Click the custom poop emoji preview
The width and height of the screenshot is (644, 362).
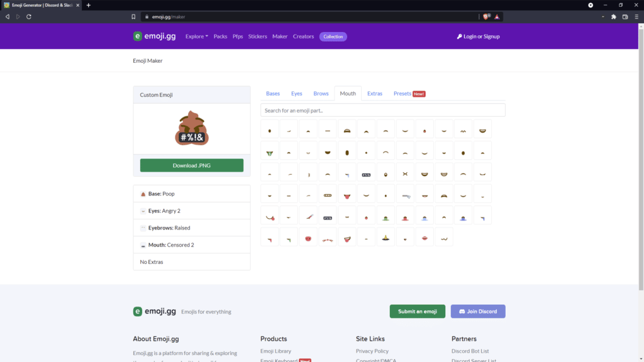[x=192, y=128]
